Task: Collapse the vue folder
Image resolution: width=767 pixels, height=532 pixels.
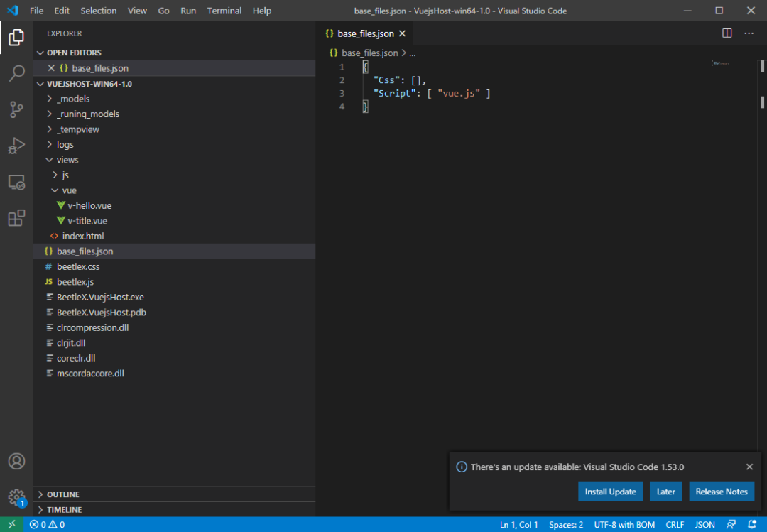Action: tap(55, 190)
